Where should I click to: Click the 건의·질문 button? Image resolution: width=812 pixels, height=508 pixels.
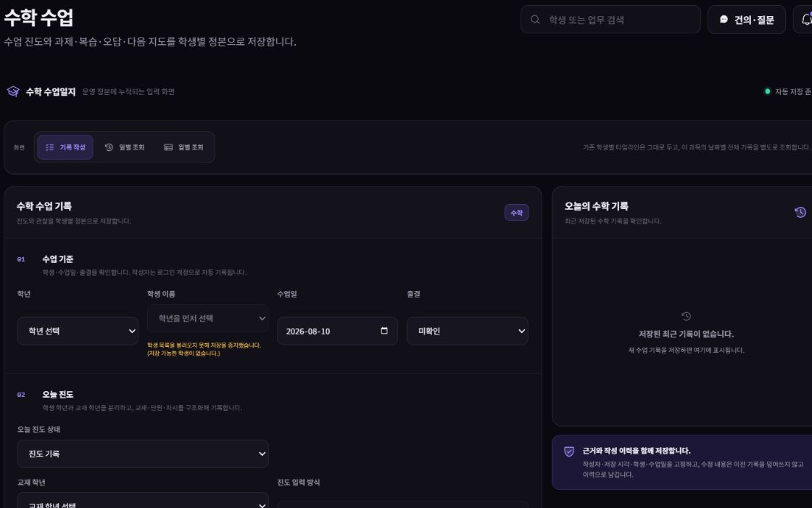point(747,20)
